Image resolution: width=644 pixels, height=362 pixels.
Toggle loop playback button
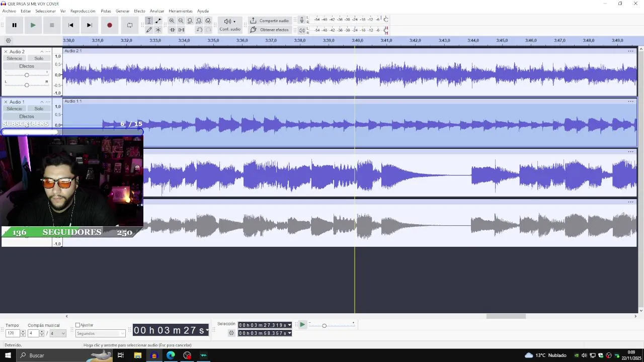129,25
